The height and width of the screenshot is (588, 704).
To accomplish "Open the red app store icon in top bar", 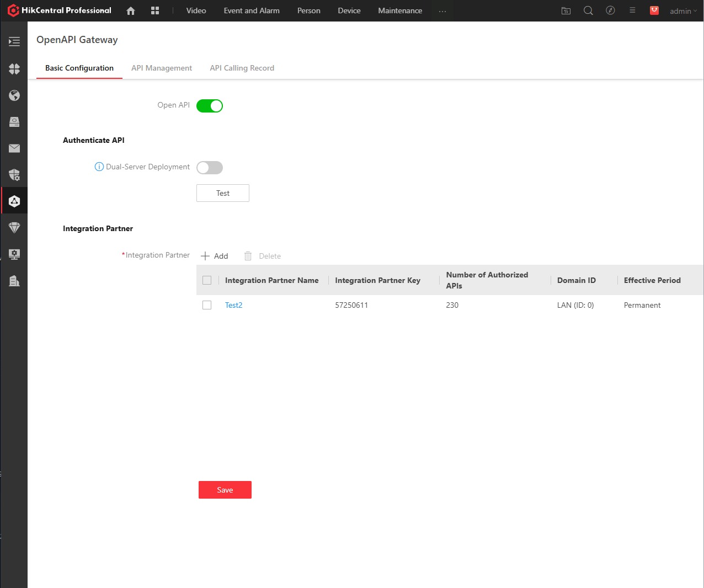I will pyautogui.click(x=654, y=10).
